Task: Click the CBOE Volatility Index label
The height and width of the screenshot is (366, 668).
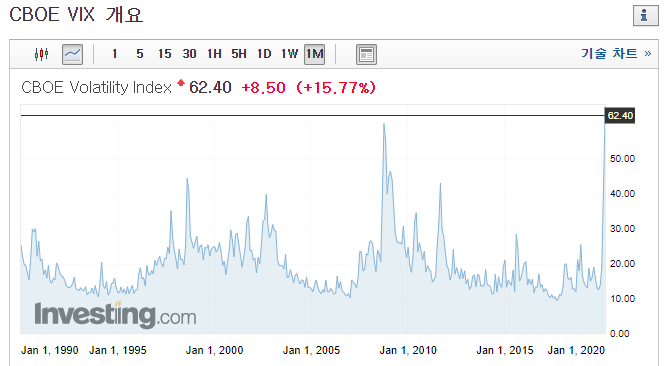Action: (x=96, y=87)
